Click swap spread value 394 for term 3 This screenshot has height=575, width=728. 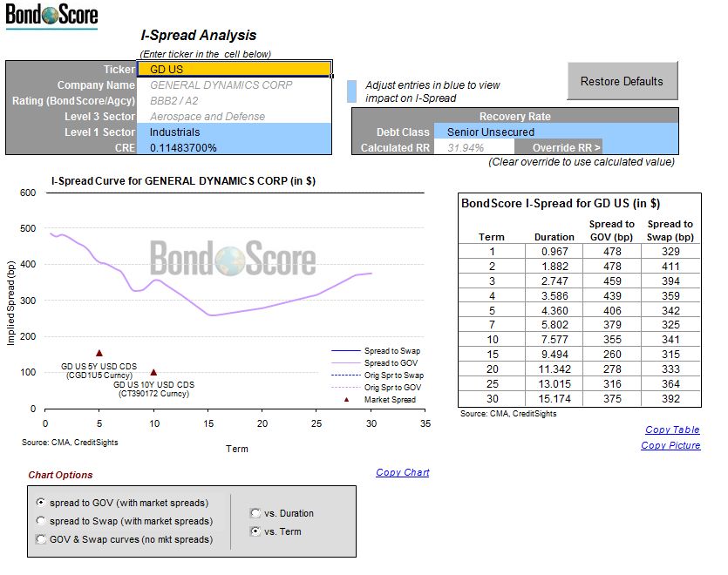tap(670, 281)
